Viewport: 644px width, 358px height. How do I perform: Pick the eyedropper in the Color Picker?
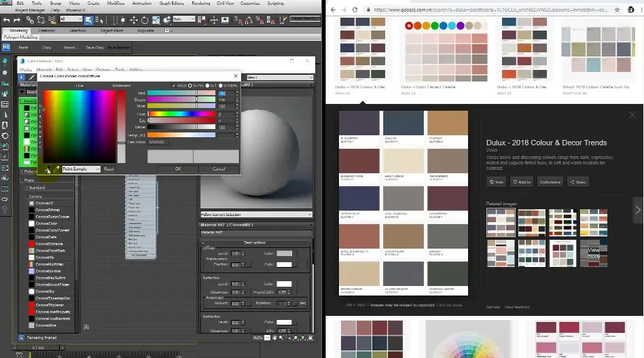click(x=58, y=168)
